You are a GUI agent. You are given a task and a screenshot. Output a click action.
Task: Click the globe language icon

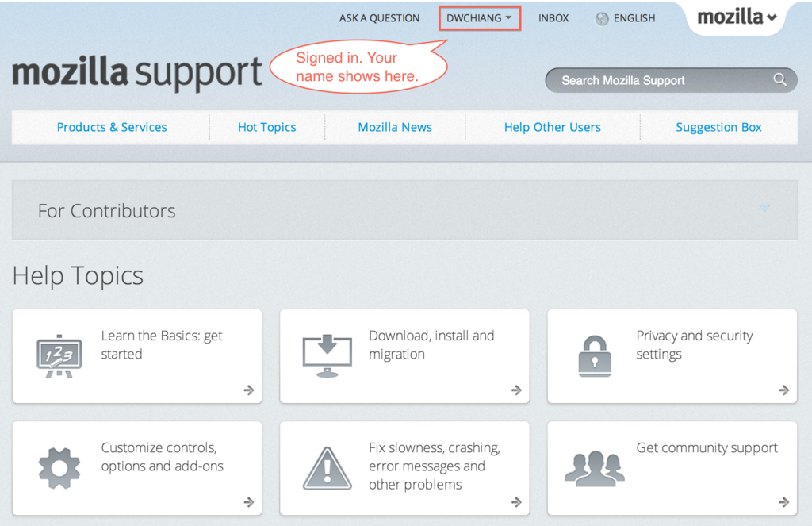(x=602, y=19)
